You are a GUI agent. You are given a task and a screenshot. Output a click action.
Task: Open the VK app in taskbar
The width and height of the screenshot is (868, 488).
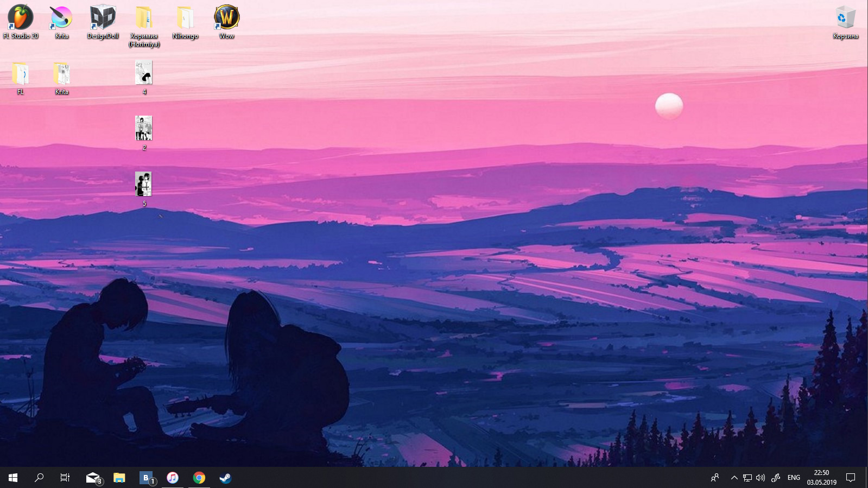[146, 478]
